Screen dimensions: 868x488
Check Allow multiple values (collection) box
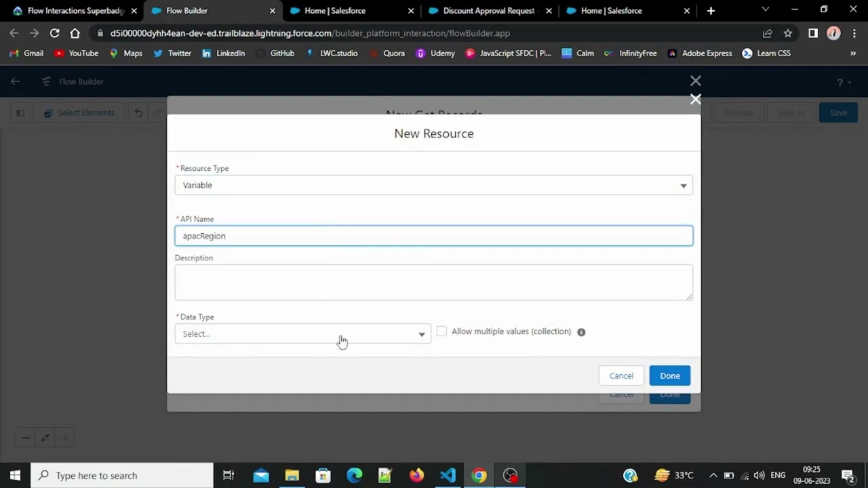pos(441,331)
